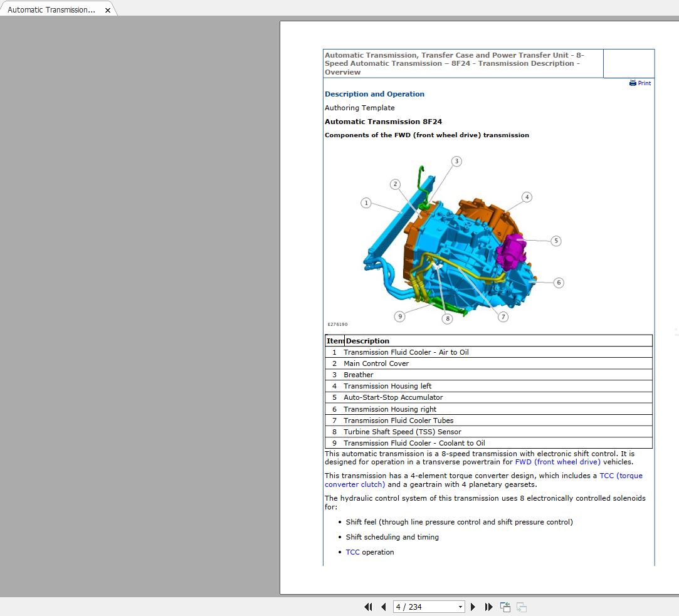Viewport: 679px width, 616px height.
Task: Click callout number 1 on the diagram
Action: pyautogui.click(x=366, y=202)
